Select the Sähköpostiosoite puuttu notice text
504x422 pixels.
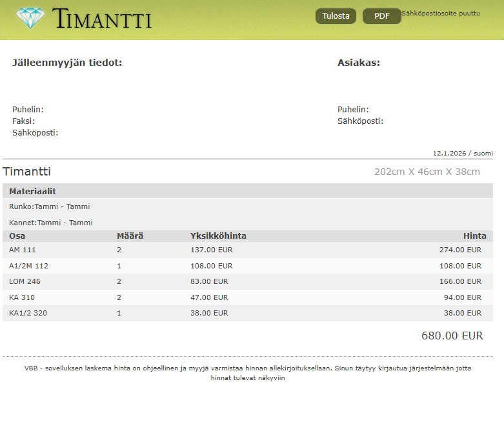tap(441, 13)
